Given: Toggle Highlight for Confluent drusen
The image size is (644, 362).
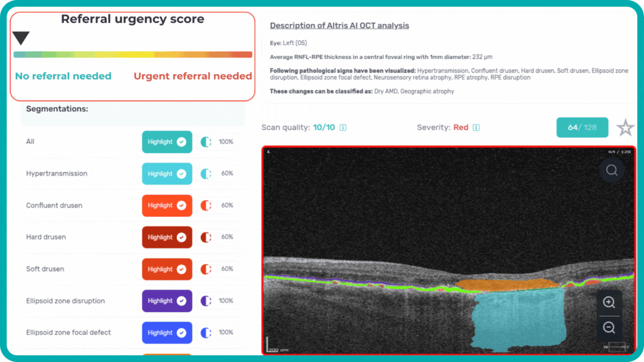Looking at the screenshot, I should coord(167,206).
